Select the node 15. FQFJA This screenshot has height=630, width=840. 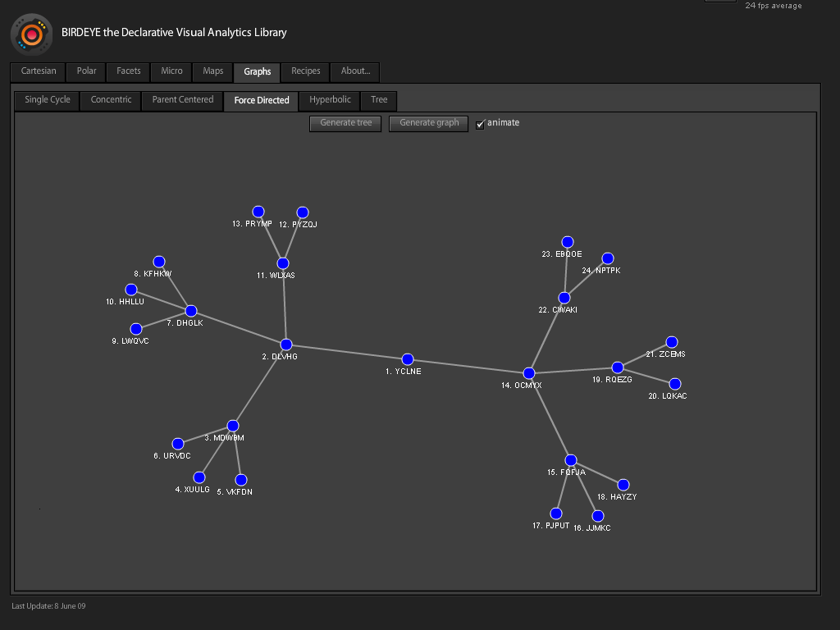571,460
